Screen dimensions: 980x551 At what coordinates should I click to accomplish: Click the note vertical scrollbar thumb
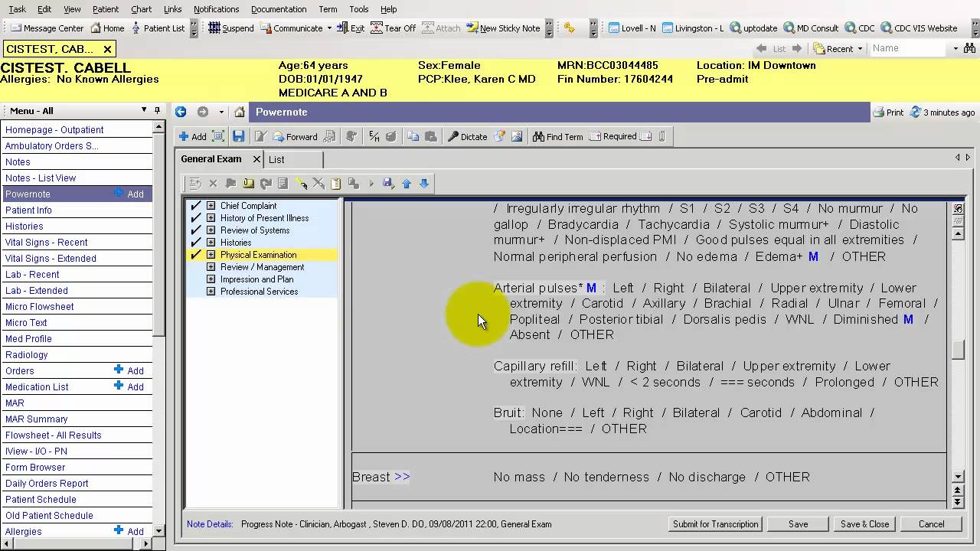pos(958,350)
